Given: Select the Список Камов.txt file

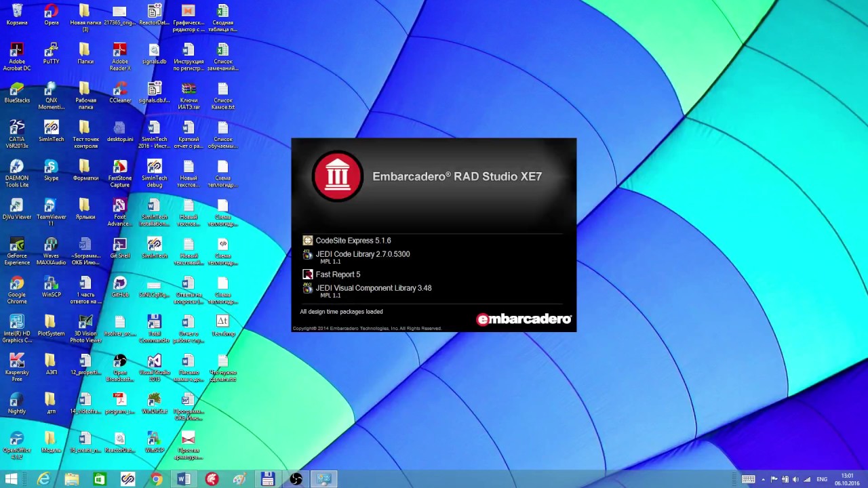Looking at the screenshot, I should click(x=223, y=96).
